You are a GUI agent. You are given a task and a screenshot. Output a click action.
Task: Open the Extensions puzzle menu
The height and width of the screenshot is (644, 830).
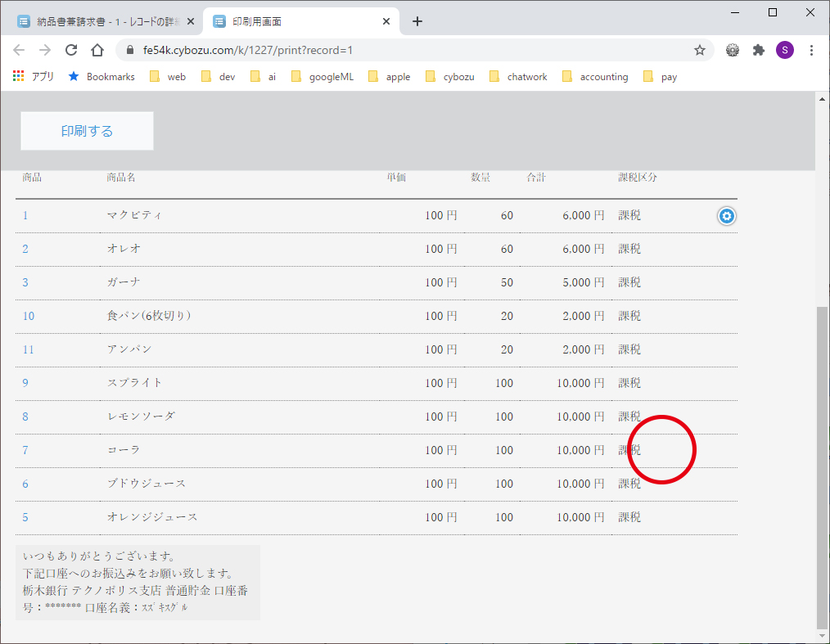coord(759,50)
